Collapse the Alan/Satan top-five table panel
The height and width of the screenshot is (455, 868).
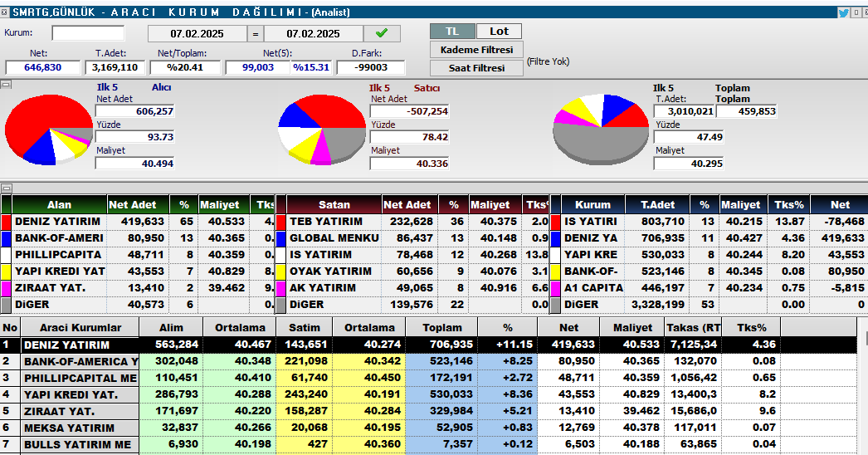(x=6, y=188)
